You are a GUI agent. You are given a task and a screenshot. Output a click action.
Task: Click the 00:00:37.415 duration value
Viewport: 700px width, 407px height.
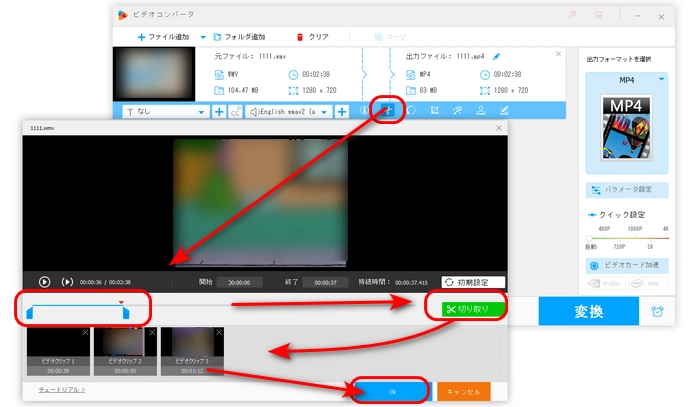click(x=411, y=282)
